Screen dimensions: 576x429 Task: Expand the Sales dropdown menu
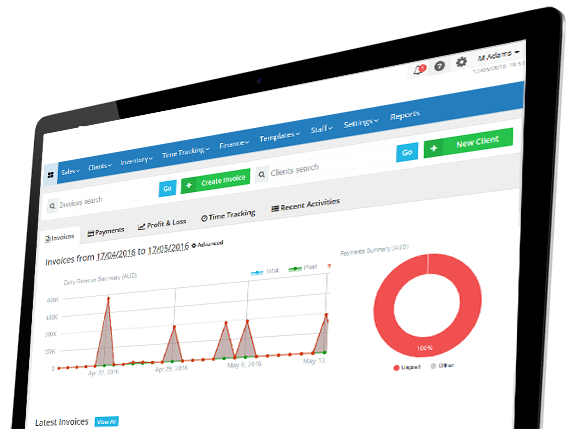70,172
